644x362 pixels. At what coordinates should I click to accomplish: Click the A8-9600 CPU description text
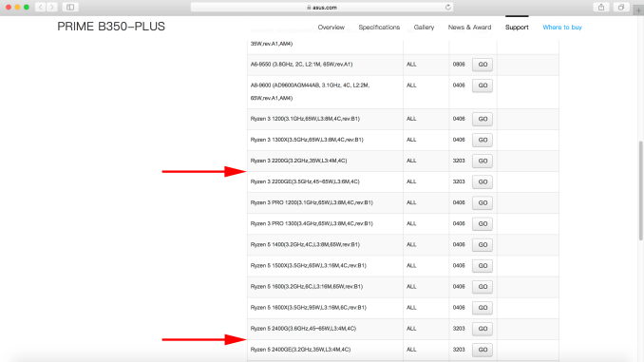310,91
